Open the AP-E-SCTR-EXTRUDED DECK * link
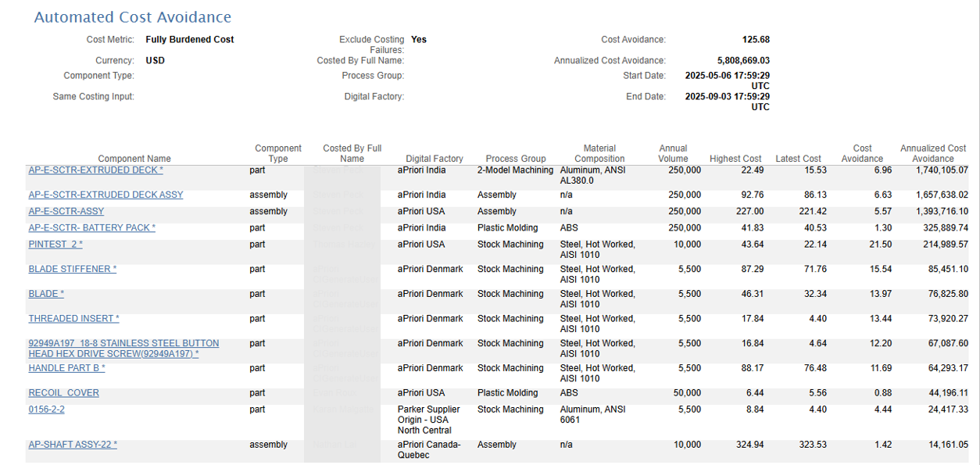This screenshot has height=465, width=980. click(95, 170)
